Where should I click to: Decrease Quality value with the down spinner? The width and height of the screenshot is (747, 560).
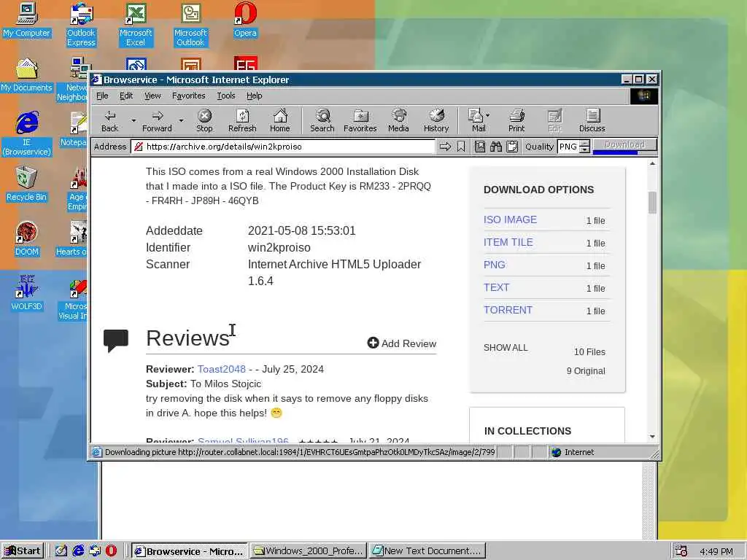585,149
